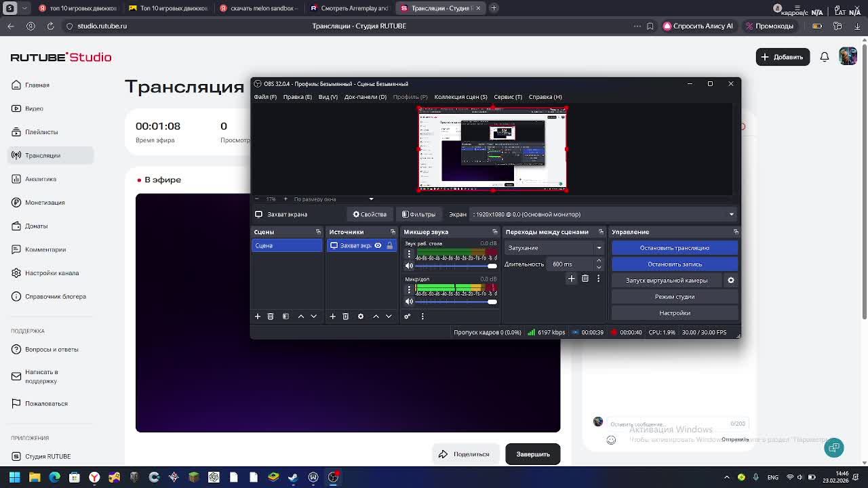Image resolution: width=868 pixels, height=488 pixels.
Task: Click Остановить запись button
Action: tap(675, 264)
